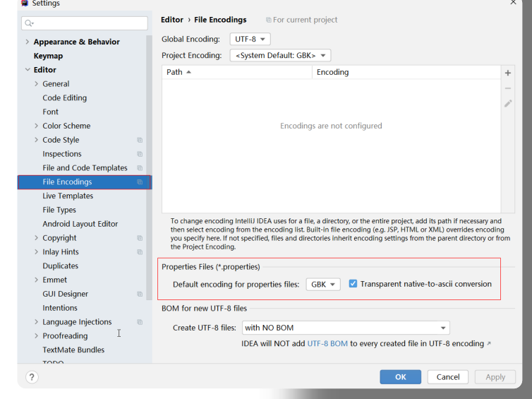
Task: Click project-level icon beside File and Code Templates
Action: point(140,168)
